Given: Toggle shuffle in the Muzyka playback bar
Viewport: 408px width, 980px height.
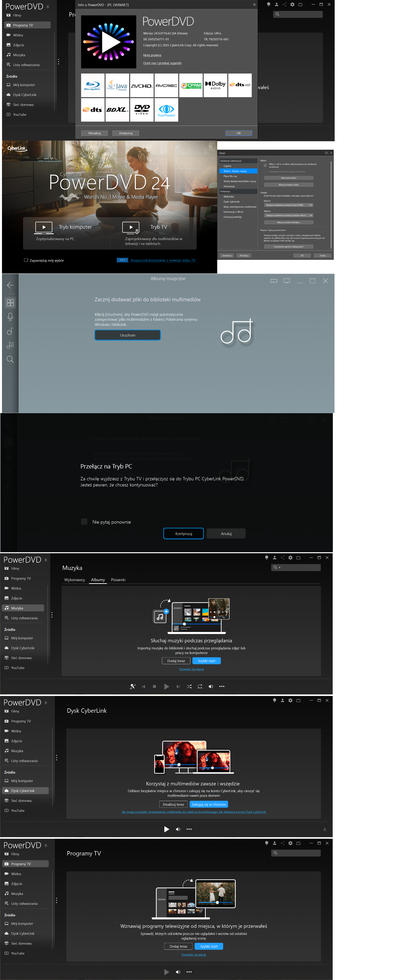Looking at the screenshot, I should click(x=189, y=686).
